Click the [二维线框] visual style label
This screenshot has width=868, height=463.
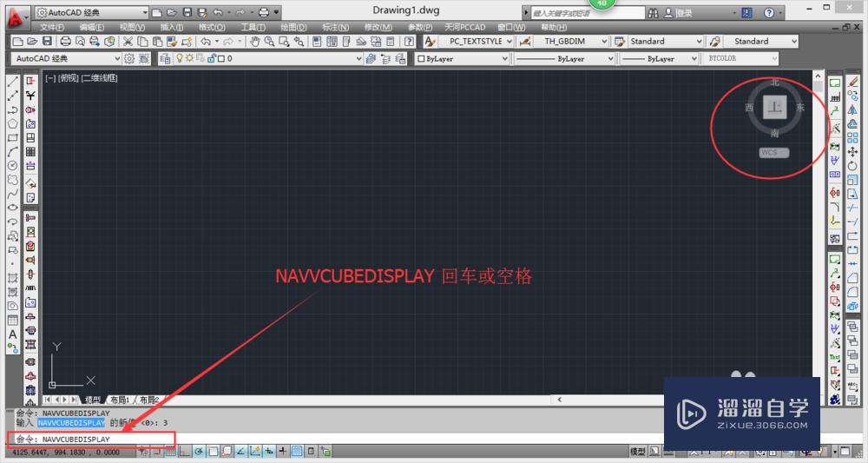pyautogui.click(x=100, y=78)
